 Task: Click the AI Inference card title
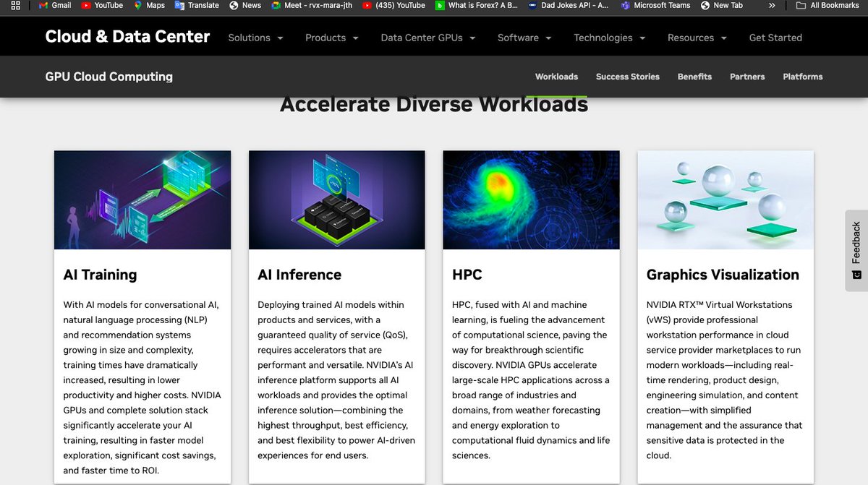299,275
